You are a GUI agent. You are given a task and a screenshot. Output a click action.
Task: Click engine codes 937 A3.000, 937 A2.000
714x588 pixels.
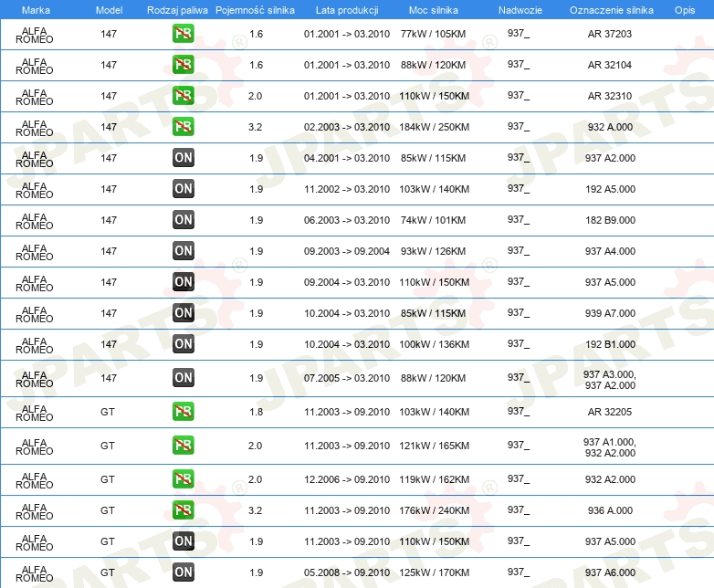[x=610, y=380]
